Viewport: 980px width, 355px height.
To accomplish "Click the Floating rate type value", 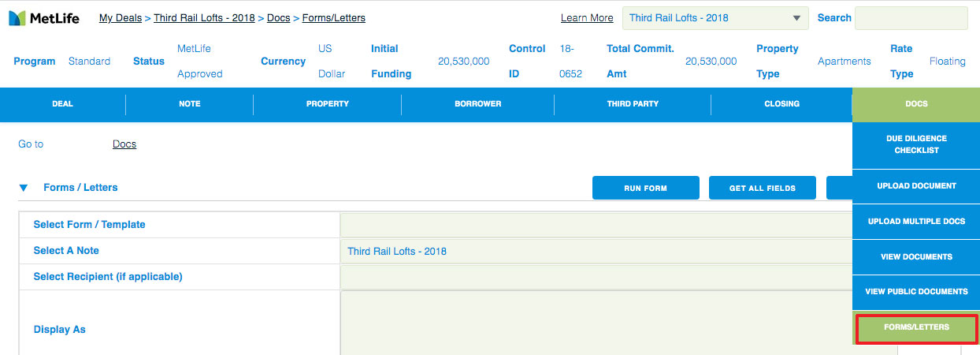I will tap(948, 62).
